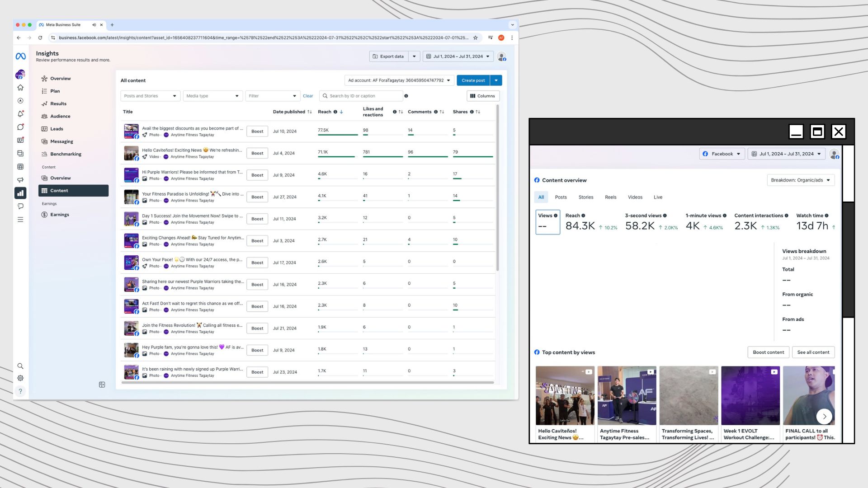
Task: Open the Settings gear in left rail
Action: 20,378
